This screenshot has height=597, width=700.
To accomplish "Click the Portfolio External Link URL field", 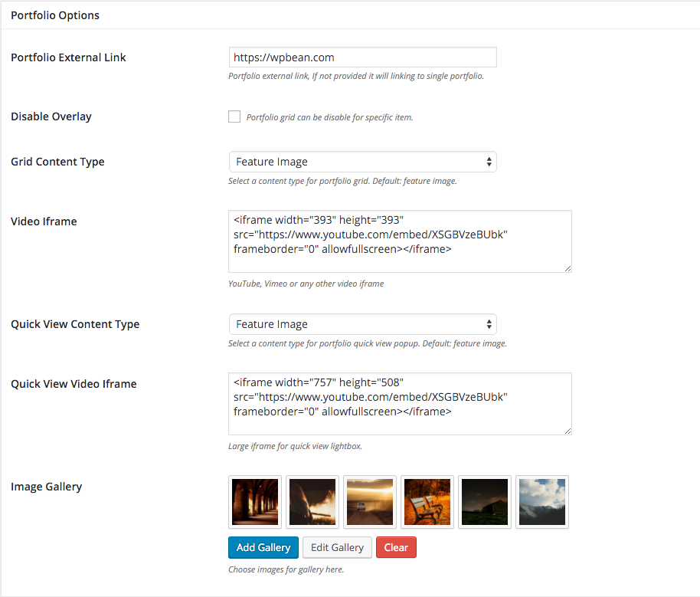I will [x=362, y=57].
